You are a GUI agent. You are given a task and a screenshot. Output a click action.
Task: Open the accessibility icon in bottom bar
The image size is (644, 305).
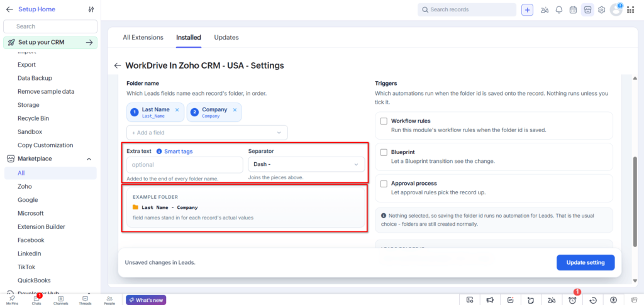[x=613, y=300]
